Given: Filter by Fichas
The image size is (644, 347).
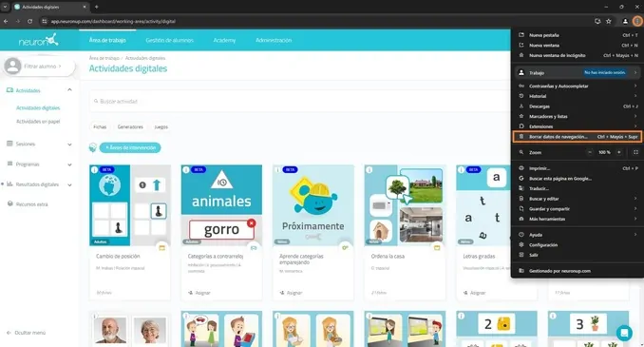Looking at the screenshot, I should point(100,127).
